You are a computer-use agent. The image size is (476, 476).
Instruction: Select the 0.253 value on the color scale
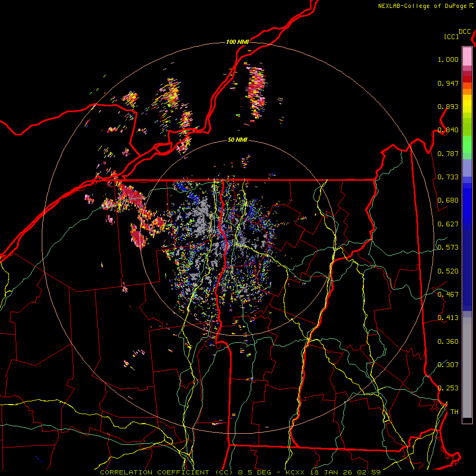click(448, 388)
